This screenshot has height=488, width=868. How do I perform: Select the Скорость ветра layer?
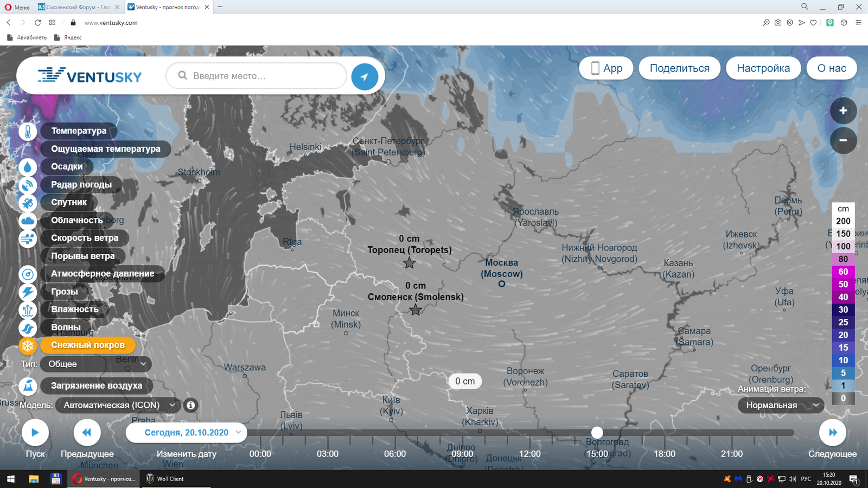click(85, 237)
